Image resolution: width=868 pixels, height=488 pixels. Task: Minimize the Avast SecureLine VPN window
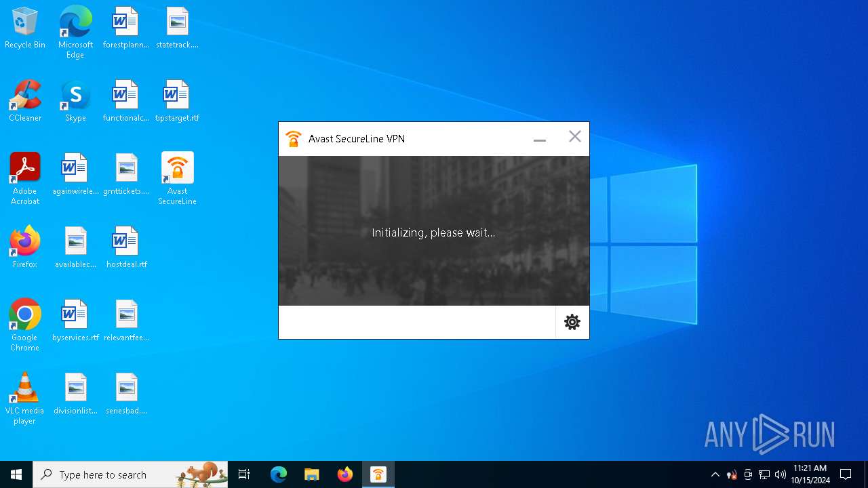click(x=540, y=139)
